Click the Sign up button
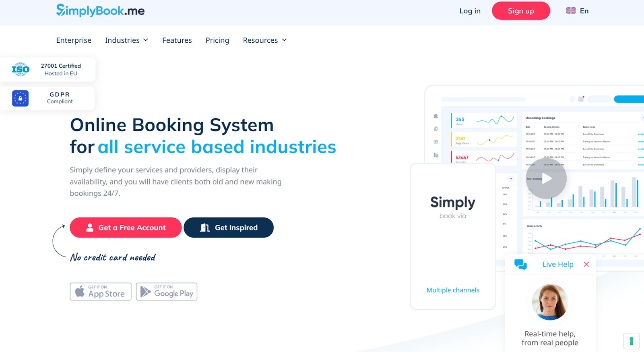Image resolution: width=644 pixels, height=352 pixels. [521, 11]
